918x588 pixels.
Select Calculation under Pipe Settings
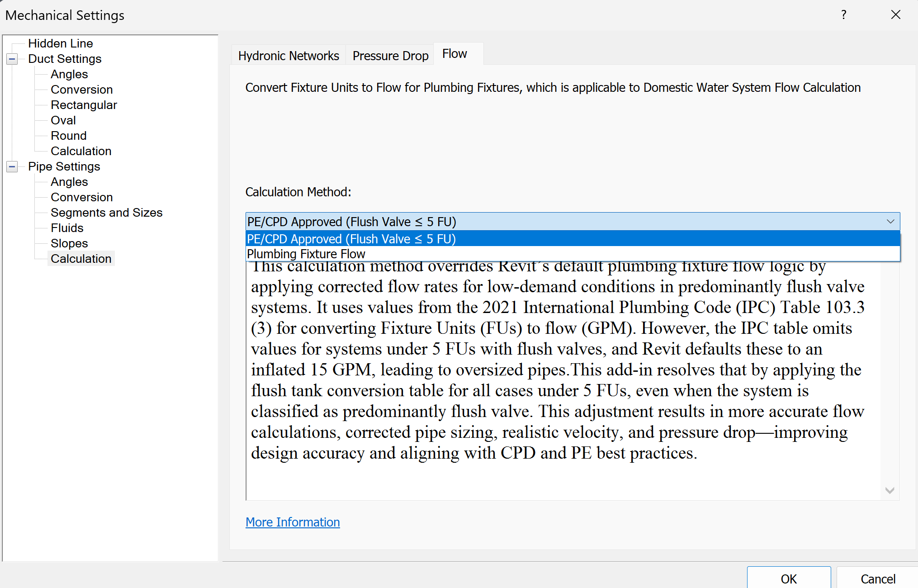tap(81, 259)
